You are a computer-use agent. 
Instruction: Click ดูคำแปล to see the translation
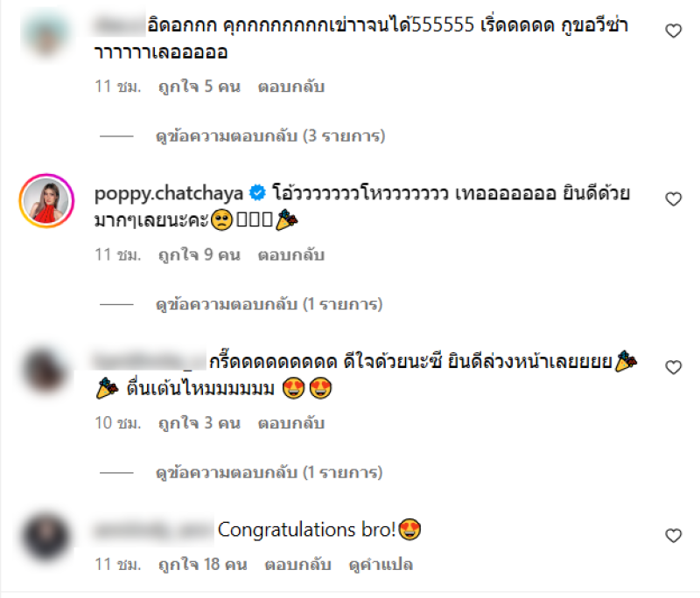(381, 565)
